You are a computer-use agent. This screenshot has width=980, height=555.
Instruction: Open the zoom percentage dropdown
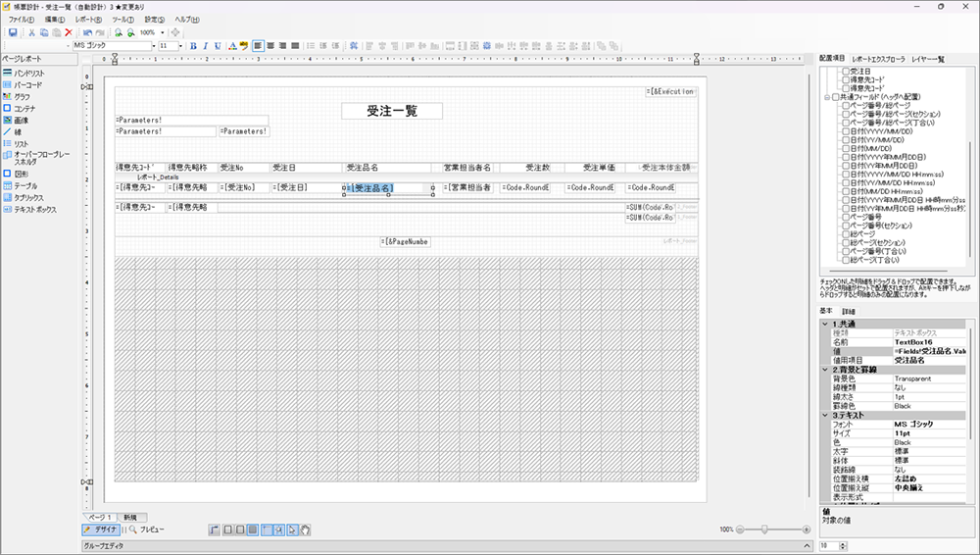click(163, 32)
